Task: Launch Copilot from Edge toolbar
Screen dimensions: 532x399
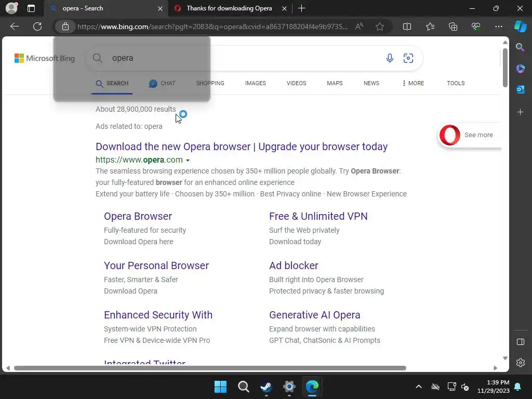Action: [520, 26]
